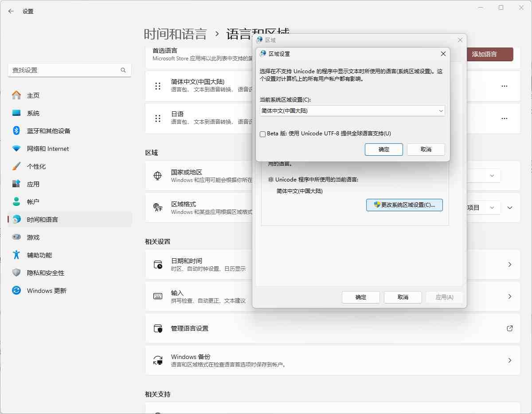Click 取消 in 区域设置 dialog
The height and width of the screenshot is (414, 532).
[x=426, y=150]
